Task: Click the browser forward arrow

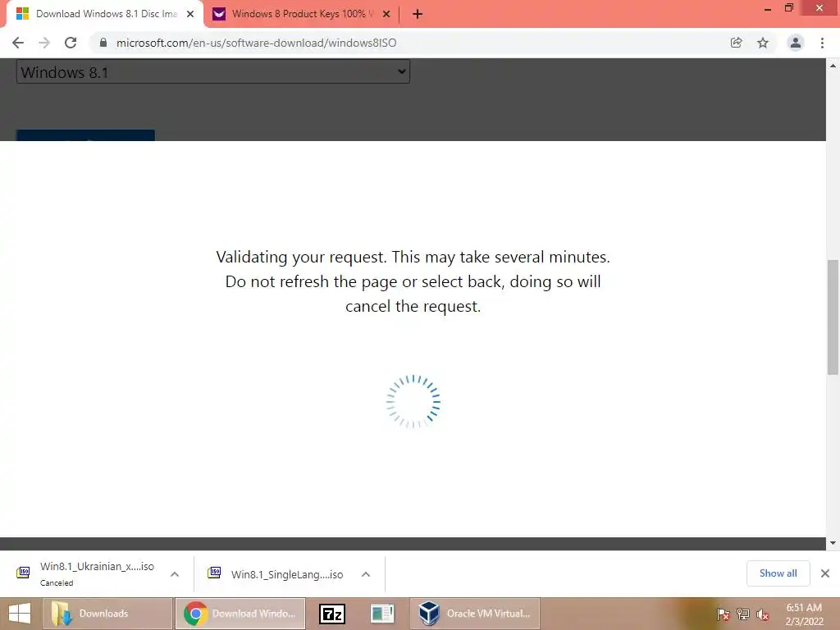Action: 44,43
